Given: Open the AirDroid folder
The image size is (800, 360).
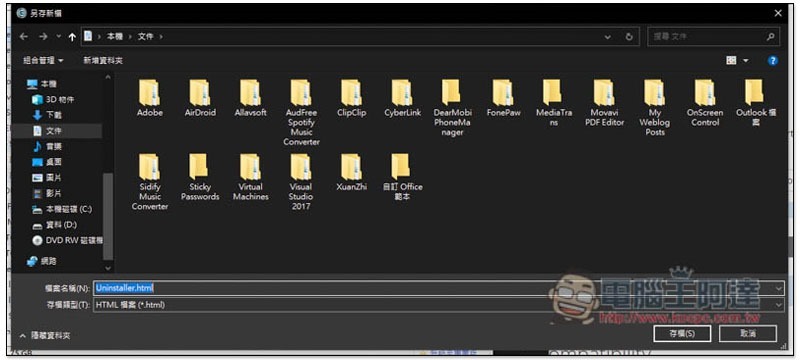Looking at the screenshot, I should [x=200, y=98].
